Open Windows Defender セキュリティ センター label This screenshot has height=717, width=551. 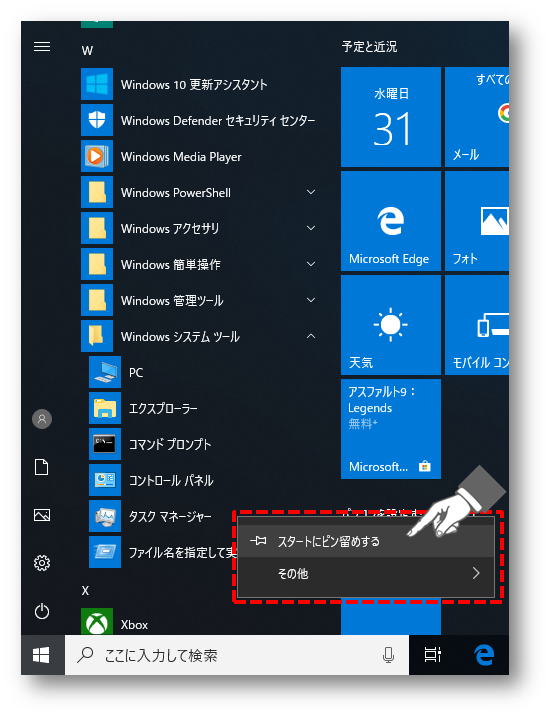pos(218,121)
